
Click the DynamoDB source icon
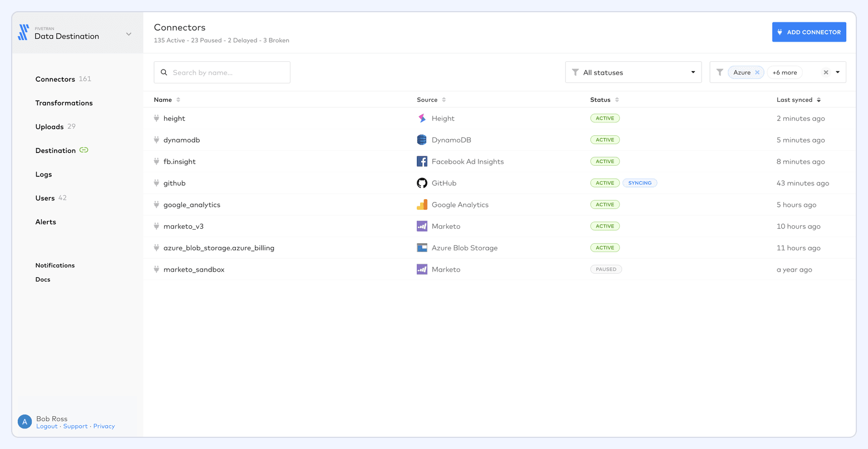[422, 140]
